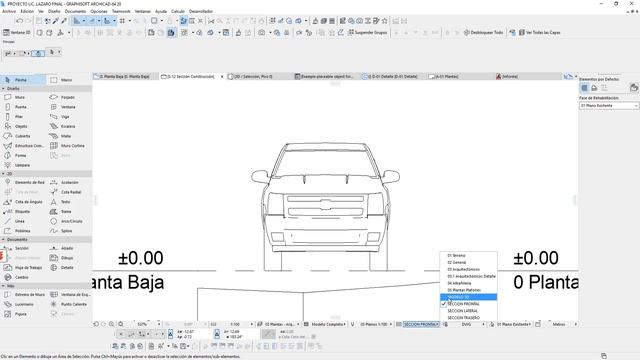The width and height of the screenshot is (640, 360).
Task: Select the Acotación dimension tool
Action: (69, 182)
